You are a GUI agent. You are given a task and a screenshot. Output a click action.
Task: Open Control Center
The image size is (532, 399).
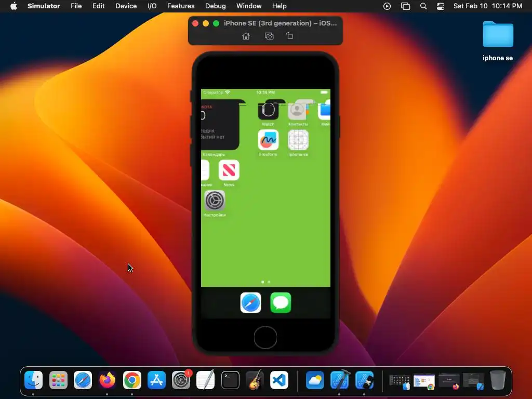click(x=441, y=6)
